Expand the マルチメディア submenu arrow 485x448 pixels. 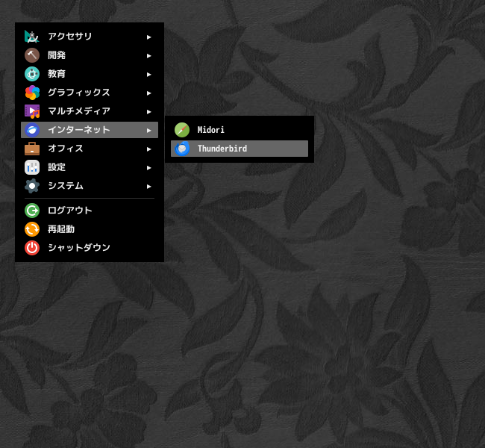point(148,112)
